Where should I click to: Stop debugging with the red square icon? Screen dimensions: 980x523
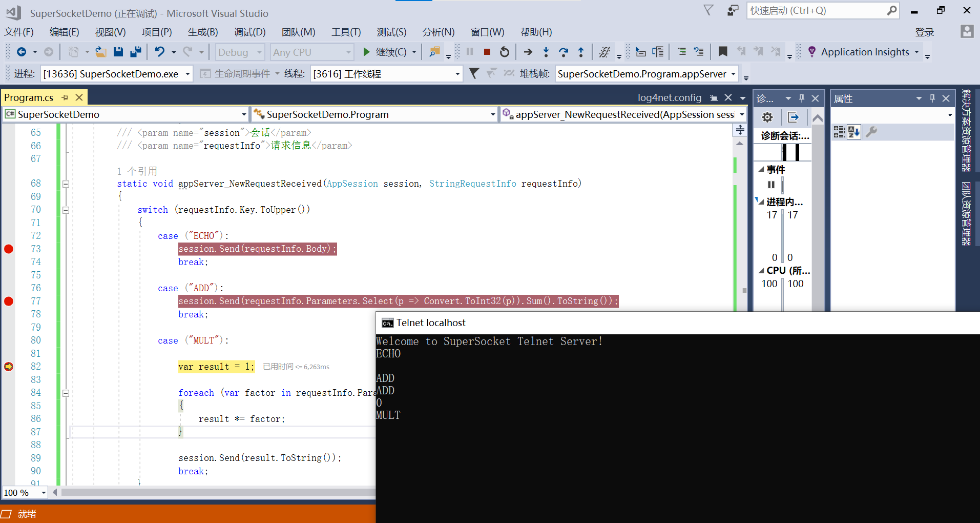[x=486, y=52]
